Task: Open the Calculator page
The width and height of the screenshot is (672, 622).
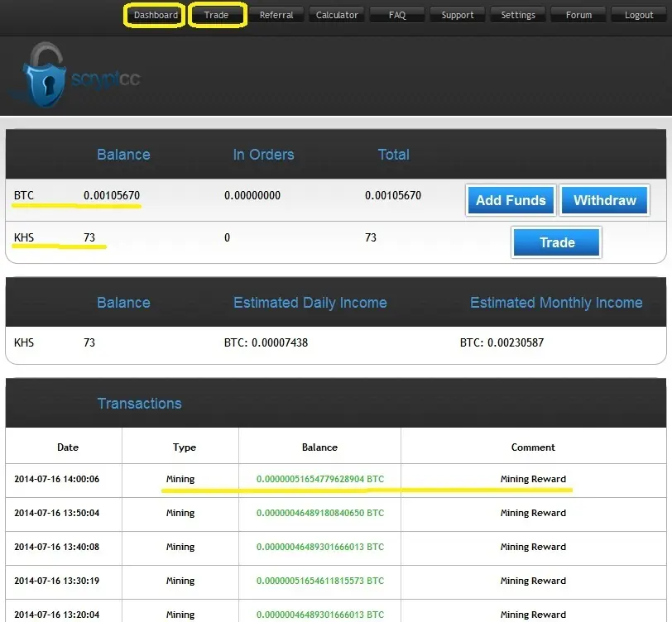Action: click(x=337, y=15)
